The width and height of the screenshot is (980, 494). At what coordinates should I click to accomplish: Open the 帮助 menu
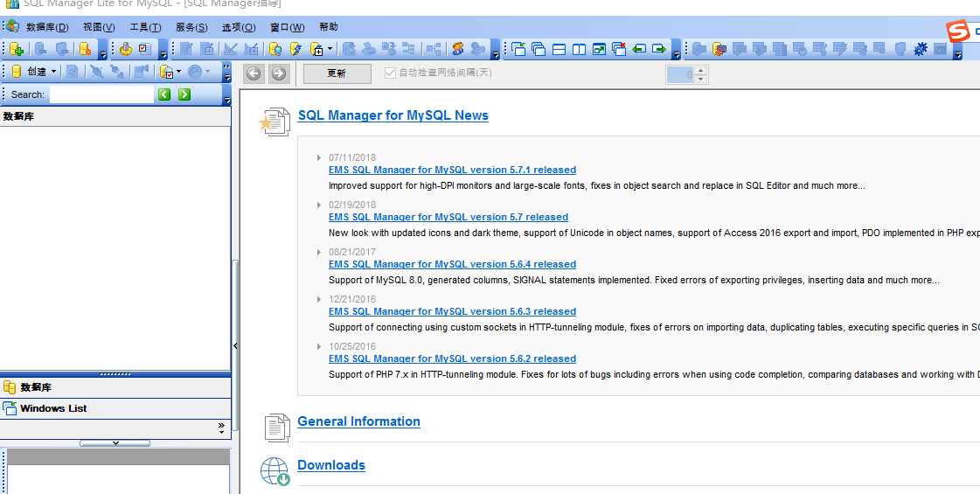[x=328, y=27]
